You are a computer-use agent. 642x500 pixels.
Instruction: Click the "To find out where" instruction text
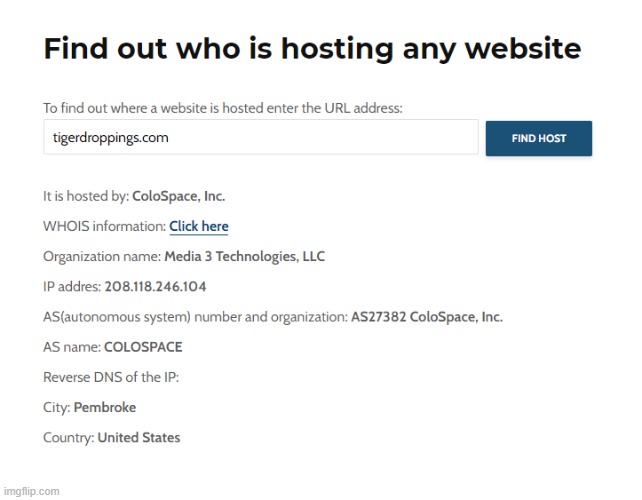(222, 108)
